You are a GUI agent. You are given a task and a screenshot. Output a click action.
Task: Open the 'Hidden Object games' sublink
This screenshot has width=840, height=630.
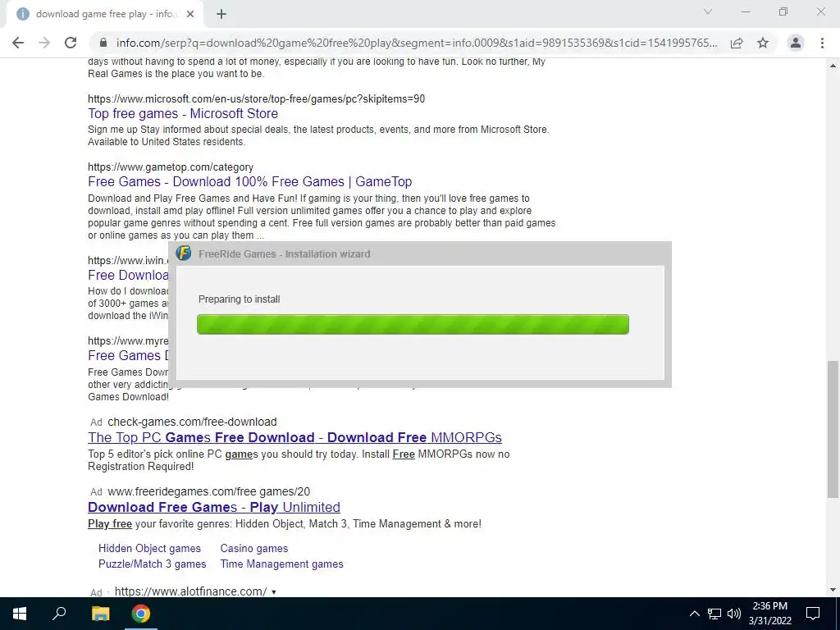149,549
